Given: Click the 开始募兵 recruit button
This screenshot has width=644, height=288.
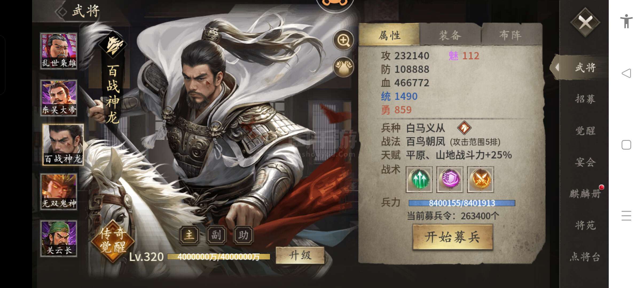Looking at the screenshot, I should coord(453,237).
